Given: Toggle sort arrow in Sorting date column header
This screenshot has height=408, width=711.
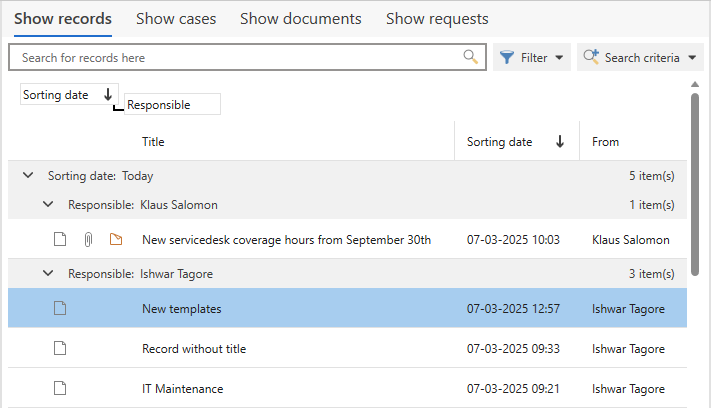Looking at the screenshot, I should tap(559, 142).
